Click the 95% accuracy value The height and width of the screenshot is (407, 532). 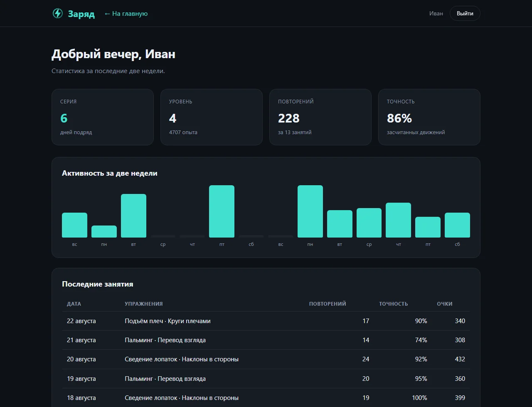click(x=421, y=379)
